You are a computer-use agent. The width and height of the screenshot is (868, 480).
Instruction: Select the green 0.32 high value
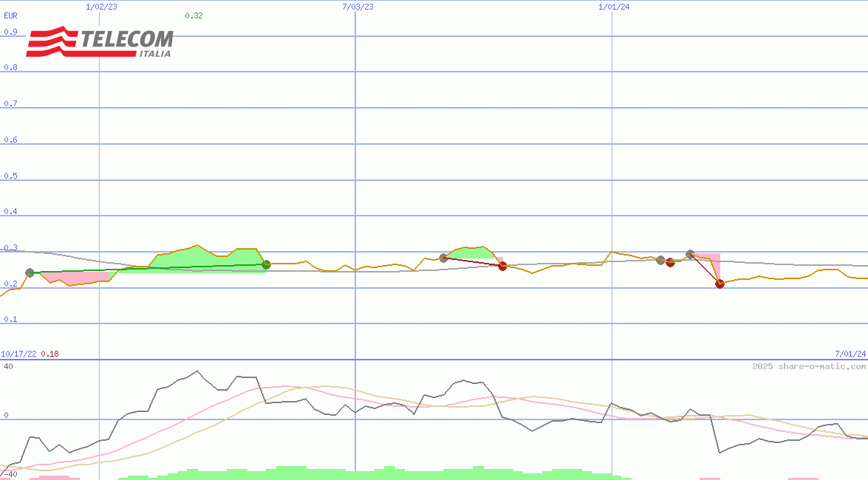(194, 15)
